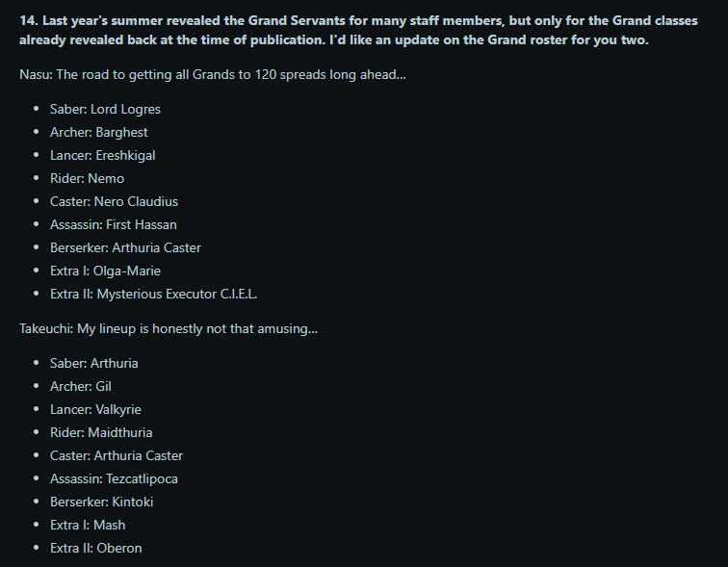
Task: Select Nasu's intro line about Grands to 120
Action: 213,74
